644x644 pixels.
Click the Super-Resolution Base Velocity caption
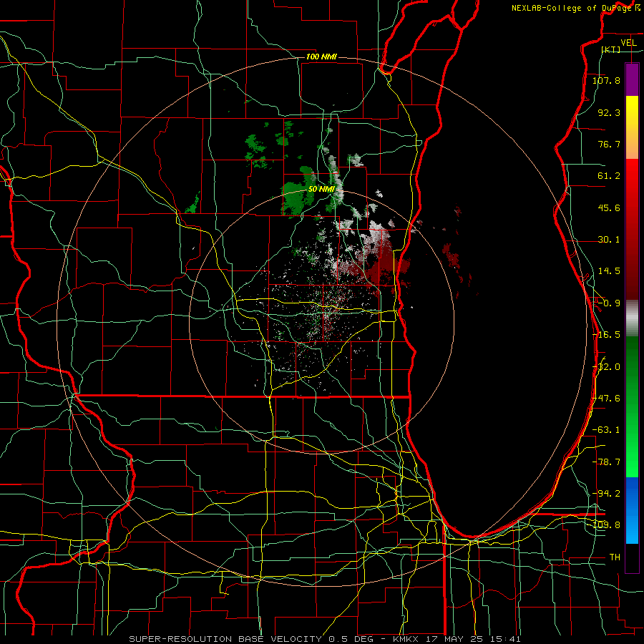(x=325, y=639)
